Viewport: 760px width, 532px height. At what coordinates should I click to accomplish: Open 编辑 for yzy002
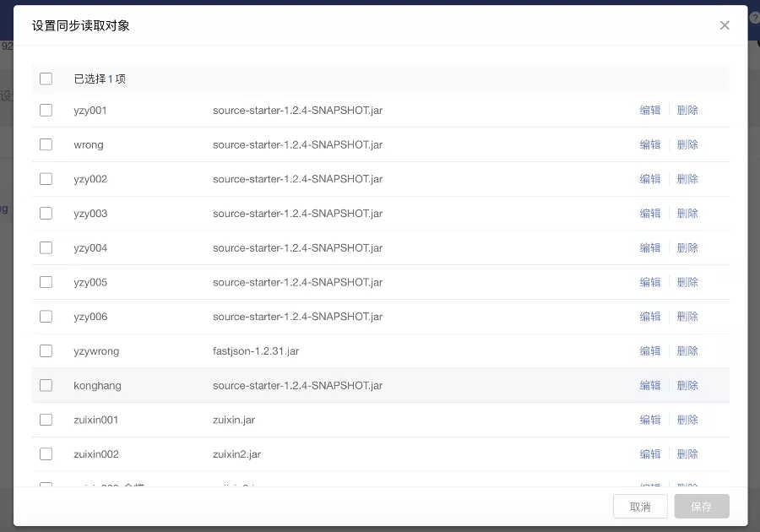click(x=650, y=179)
